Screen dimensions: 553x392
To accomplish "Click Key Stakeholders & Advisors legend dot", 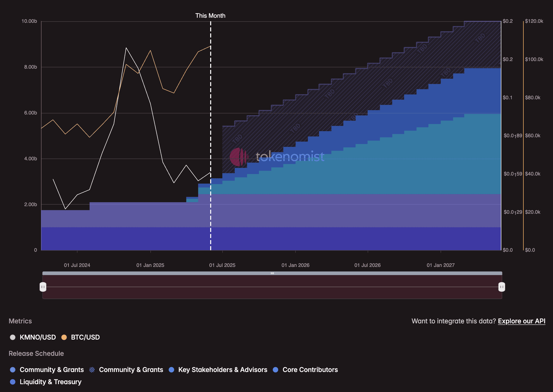I will pyautogui.click(x=171, y=370).
